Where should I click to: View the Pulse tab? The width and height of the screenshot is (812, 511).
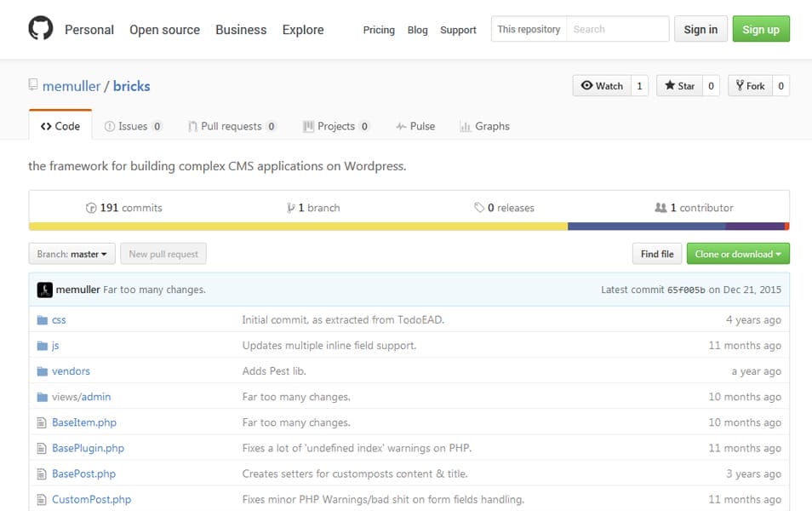(415, 126)
